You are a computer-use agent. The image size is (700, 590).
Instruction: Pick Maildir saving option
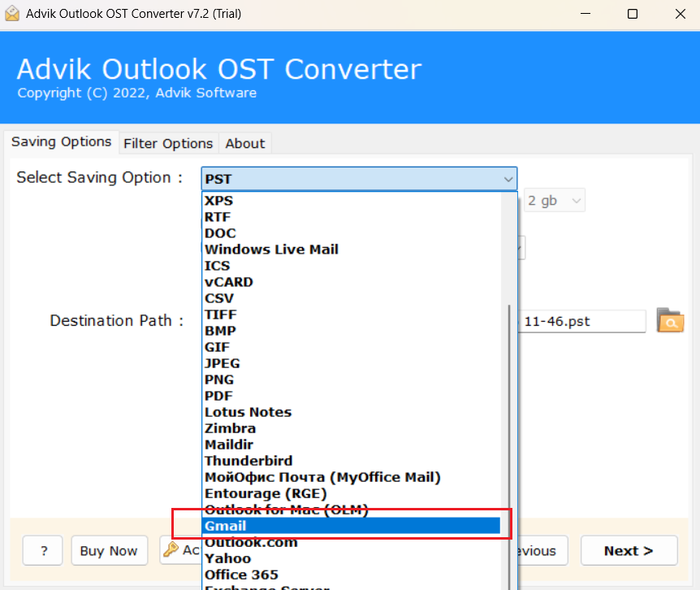pos(352,445)
